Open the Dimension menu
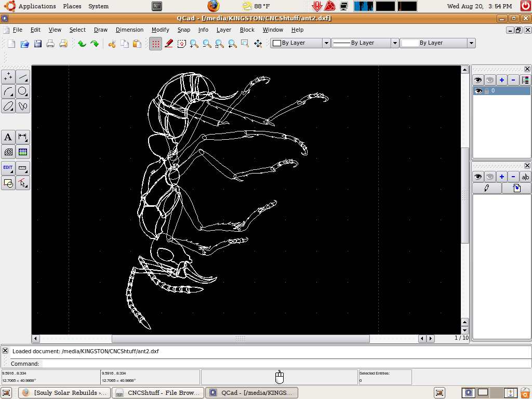Image resolution: width=532 pixels, height=399 pixels. pos(129,30)
